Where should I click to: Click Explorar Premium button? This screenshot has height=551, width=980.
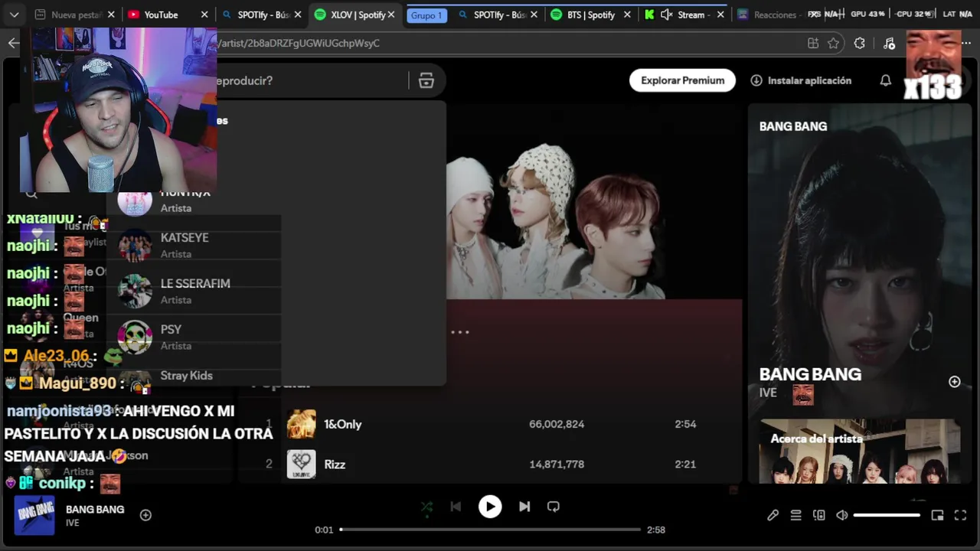pos(682,80)
